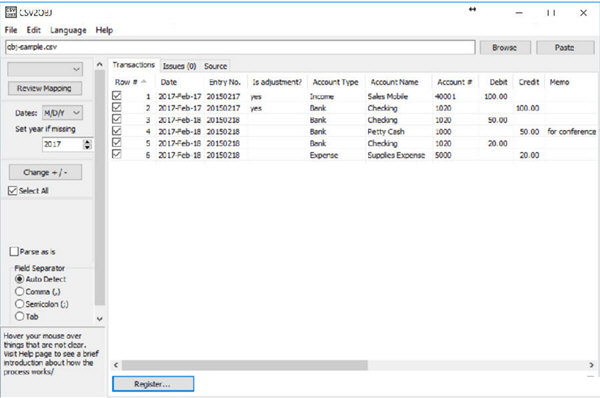The height and width of the screenshot is (398, 600).
Task: Switch to the Issues (0) tab
Action: [x=179, y=66]
